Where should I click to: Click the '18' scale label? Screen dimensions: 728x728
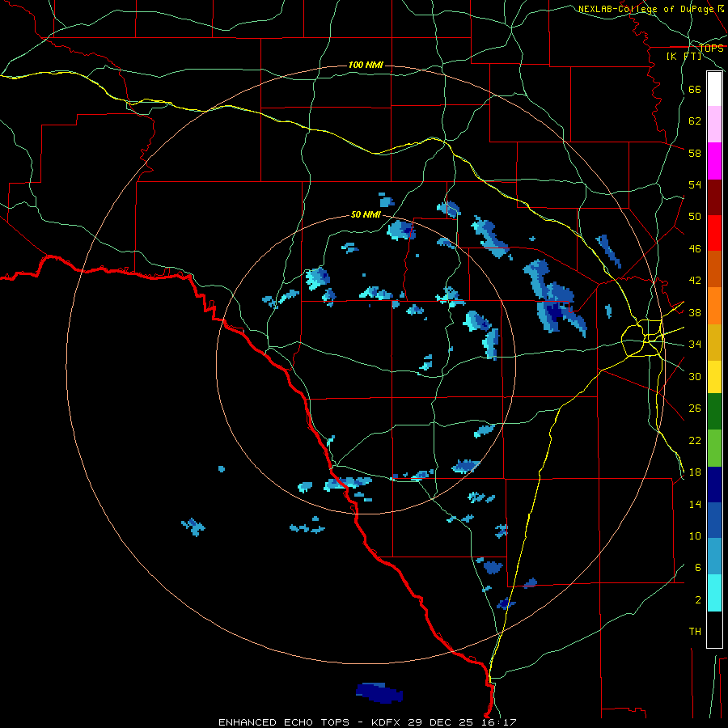695,472
